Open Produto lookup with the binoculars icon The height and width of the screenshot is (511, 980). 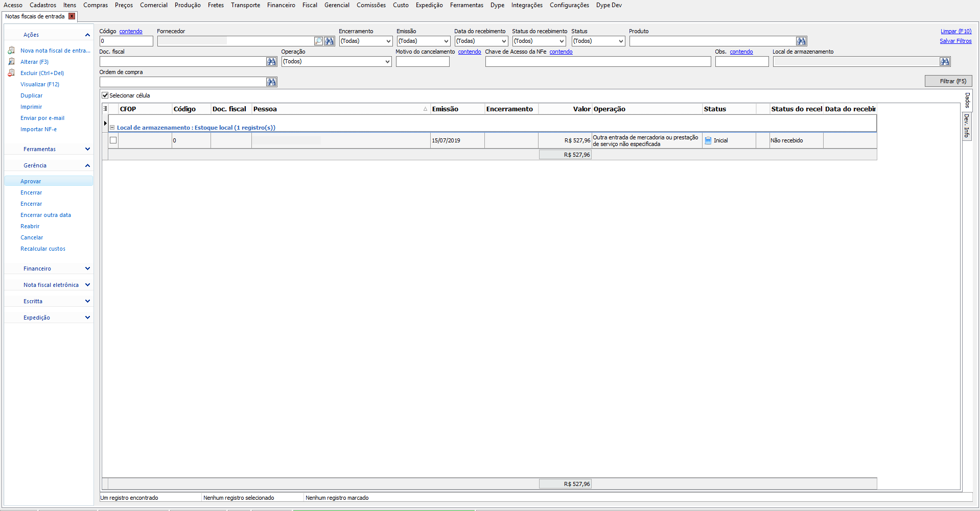click(x=801, y=41)
